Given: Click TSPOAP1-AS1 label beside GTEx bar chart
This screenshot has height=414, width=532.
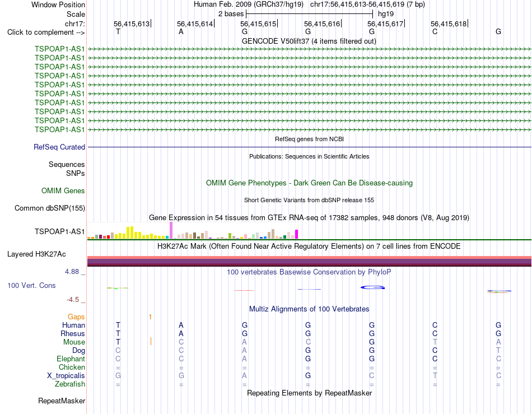Looking at the screenshot, I should (60, 231).
